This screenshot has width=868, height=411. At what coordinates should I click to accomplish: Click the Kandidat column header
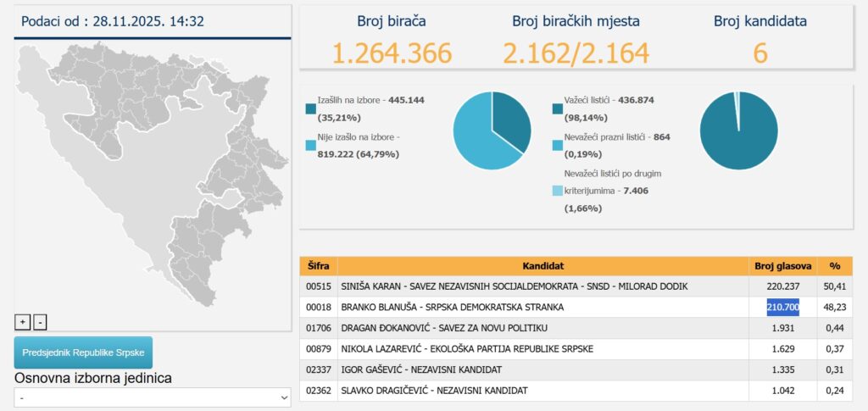click(x=543, y=266)
